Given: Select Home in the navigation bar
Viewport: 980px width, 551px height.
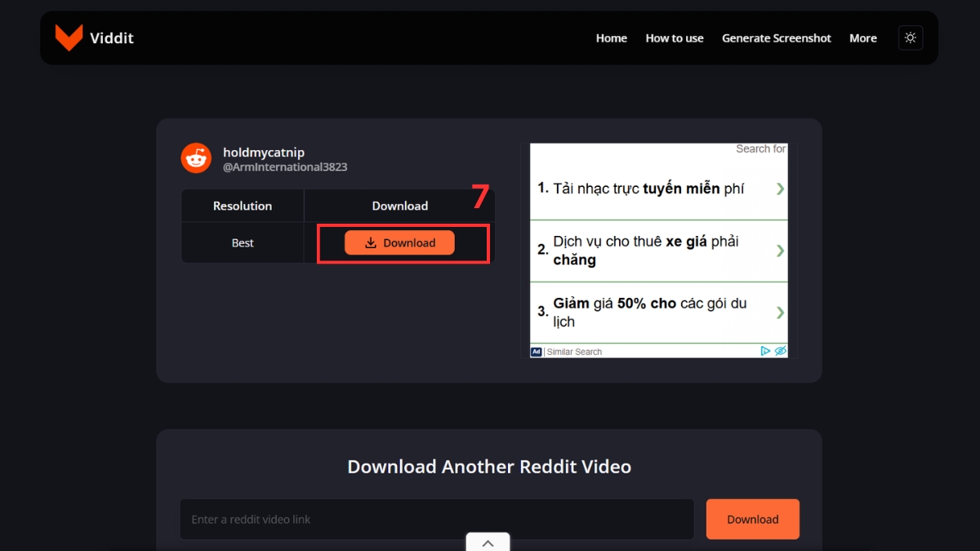Looking at the screenshot, I should [611, 38].
